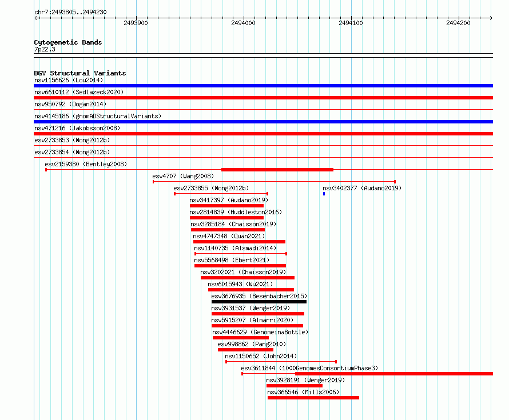This screenshot has width=509, height=420.
Task: Select nsv3402377 (Audano2019) label
Action: (x=362, y=188)
